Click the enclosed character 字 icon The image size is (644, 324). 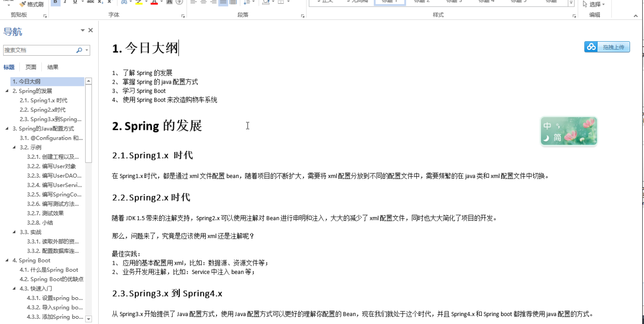179,2
